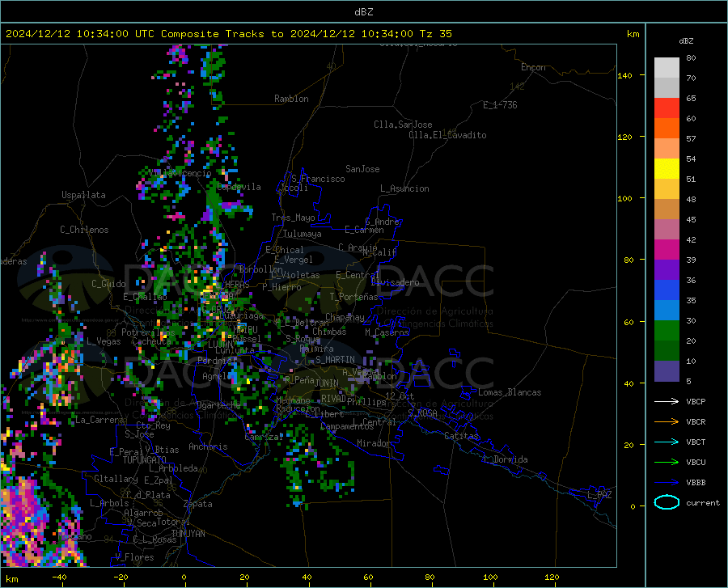Screen dimensions: 728x588
Task: Click the Catitas map label
Action: [461, 436]
